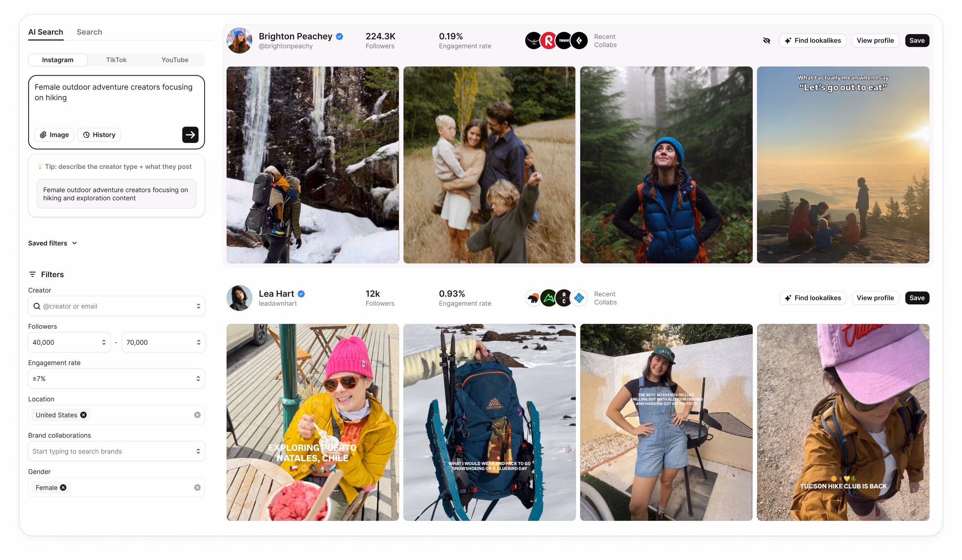Open Brighton Peachey's recent collab logos

tap(556, 41)
